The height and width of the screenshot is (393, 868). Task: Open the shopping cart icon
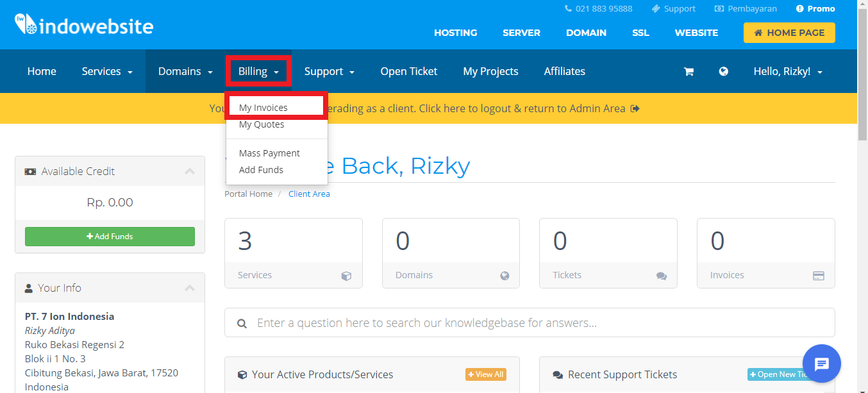[x=689, y=72]
